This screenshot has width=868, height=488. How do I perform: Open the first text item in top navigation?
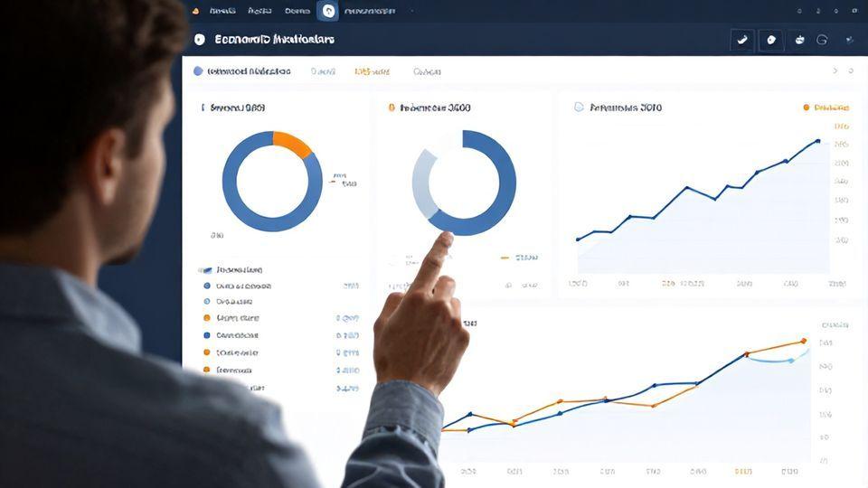point(221,12)
